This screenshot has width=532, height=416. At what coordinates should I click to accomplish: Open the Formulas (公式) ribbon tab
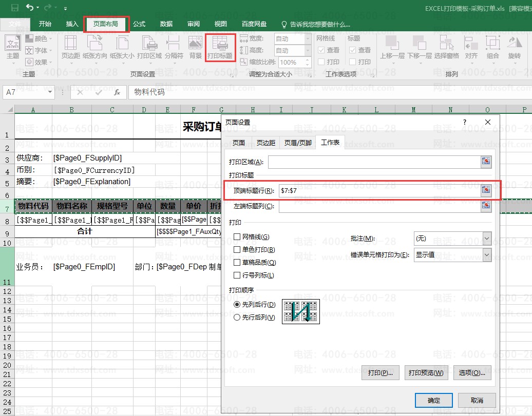(x=139, y=24)
